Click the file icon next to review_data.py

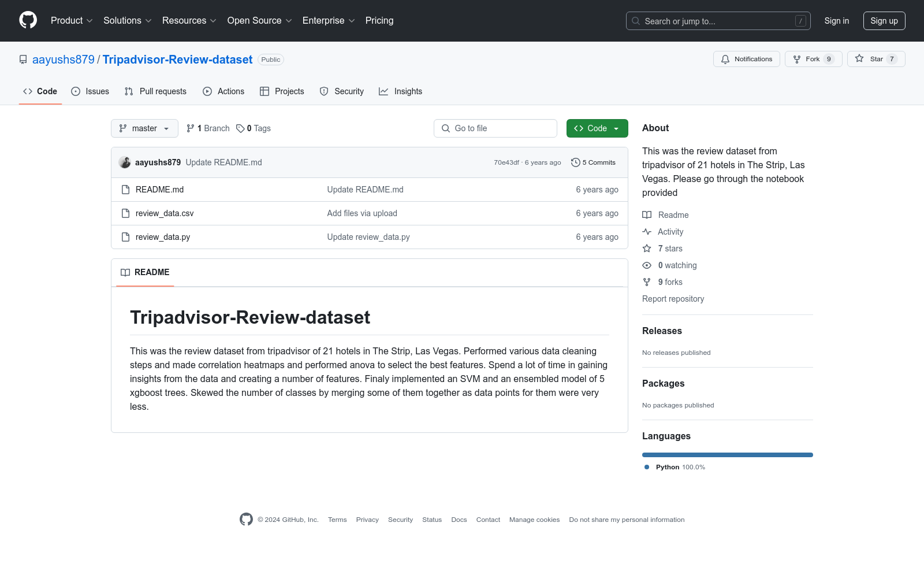[x=125, y=237]
